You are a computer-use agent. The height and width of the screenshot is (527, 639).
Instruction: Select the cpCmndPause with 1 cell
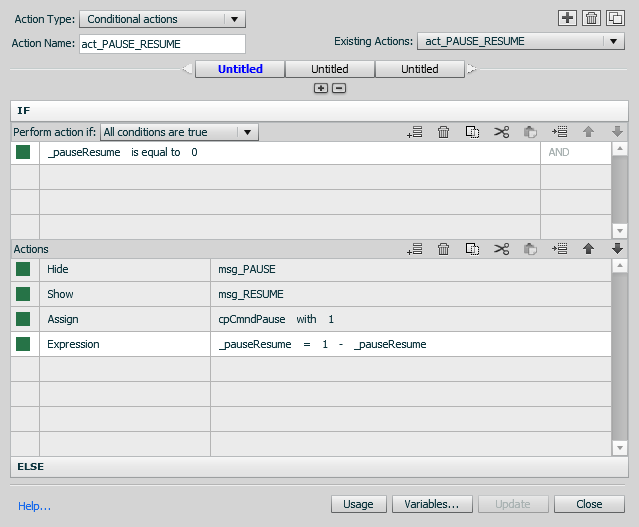410,319
